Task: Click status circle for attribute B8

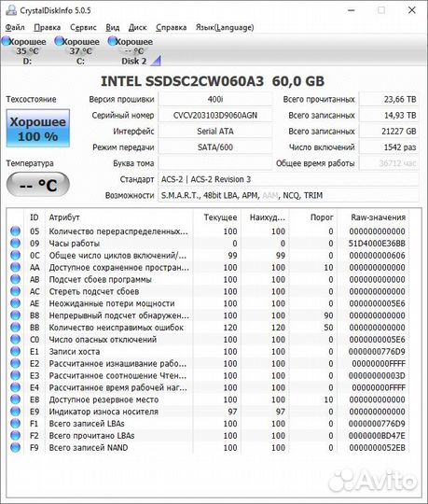Action: click(x=15, y=315)
